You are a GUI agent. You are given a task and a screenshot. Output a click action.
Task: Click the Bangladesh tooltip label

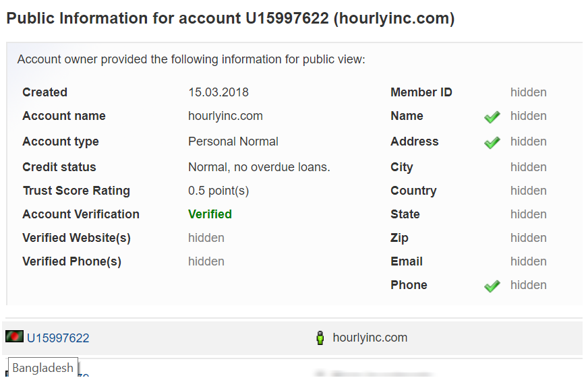(x=43, y=368)
